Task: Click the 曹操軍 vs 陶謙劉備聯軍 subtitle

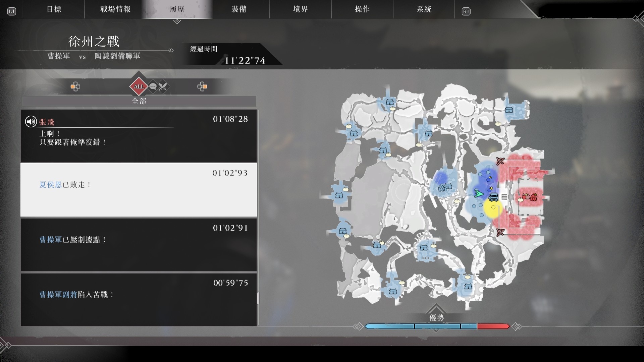Action: click(x=94, y=56)
